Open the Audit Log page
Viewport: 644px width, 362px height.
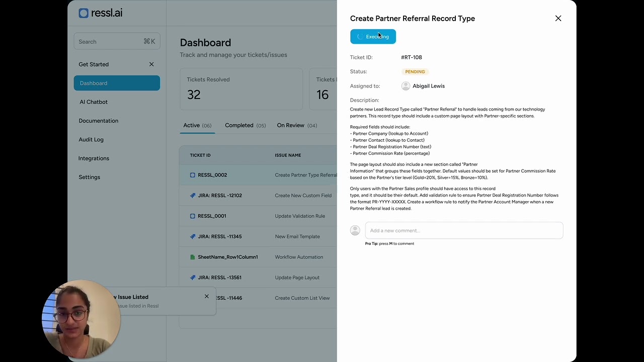click(91, 140)
